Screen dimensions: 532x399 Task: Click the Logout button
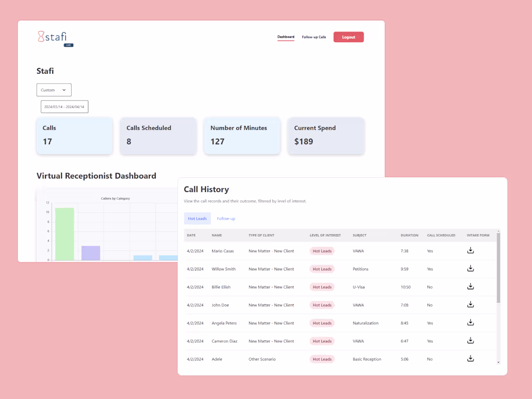coord(348,37)
